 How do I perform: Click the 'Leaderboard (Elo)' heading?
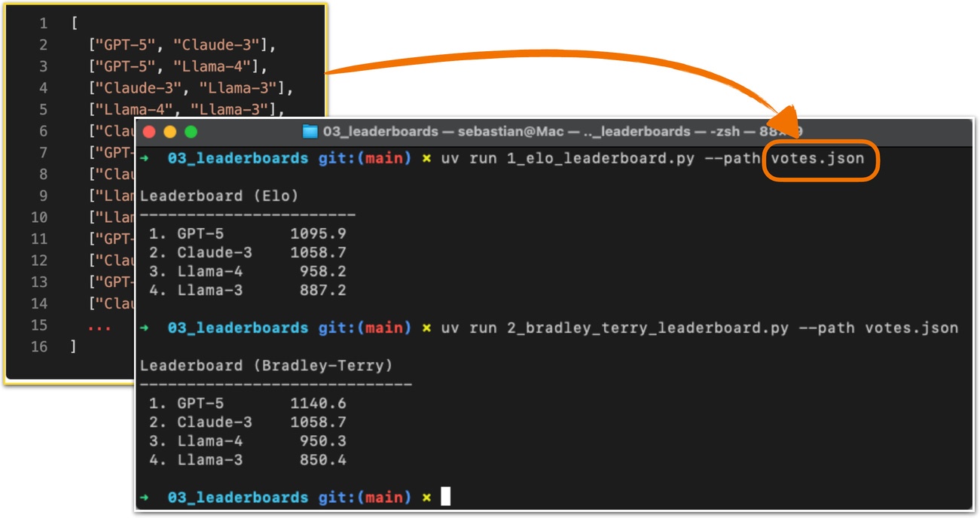[x=219, y=196]
